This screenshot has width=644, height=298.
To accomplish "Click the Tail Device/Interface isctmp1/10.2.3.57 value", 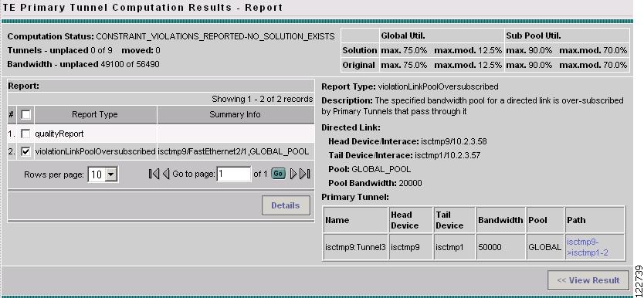I will tap(447, 156).
